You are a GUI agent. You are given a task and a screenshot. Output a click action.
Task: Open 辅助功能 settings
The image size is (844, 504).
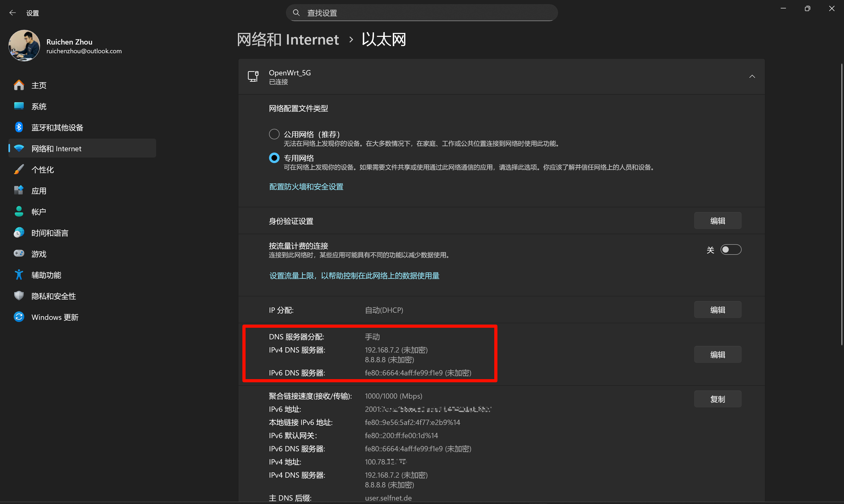[46, 275]
